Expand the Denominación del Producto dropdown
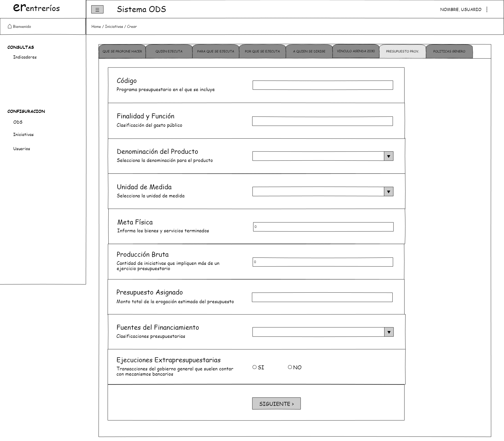Screen dimensions: 504x441 pos(388,156)
